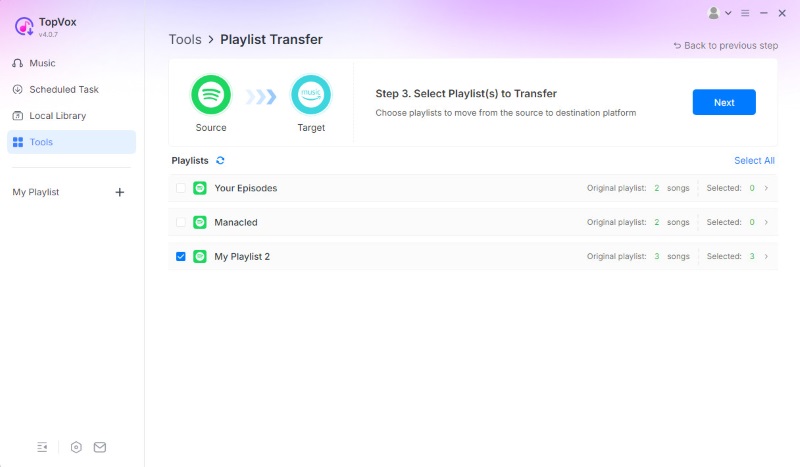Click the Scheduled Task download icon
Image resolution: width=800 pixels, height=467 pixels.
(x=18, y=89)
